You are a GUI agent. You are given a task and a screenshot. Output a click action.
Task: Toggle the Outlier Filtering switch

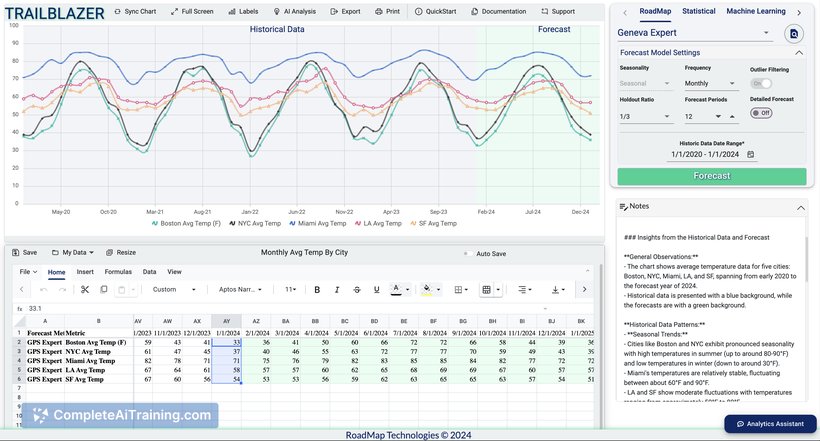click(x=761, y=84)
